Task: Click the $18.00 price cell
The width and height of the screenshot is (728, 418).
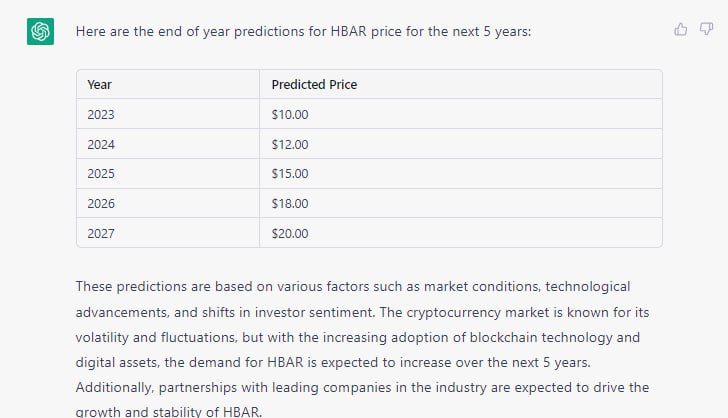Action: pyautogui.click(x=461, y=203)
